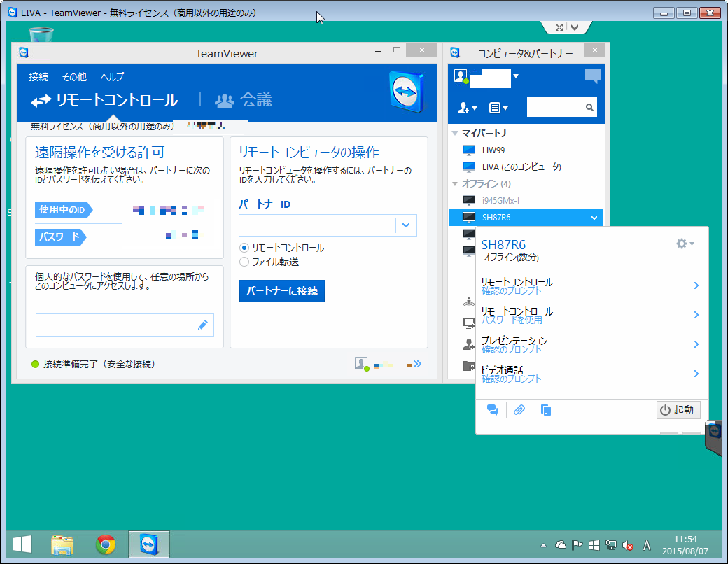Click inside the パートナーID text field
Screen dimensions: 728x564
(x=318, y=225)
